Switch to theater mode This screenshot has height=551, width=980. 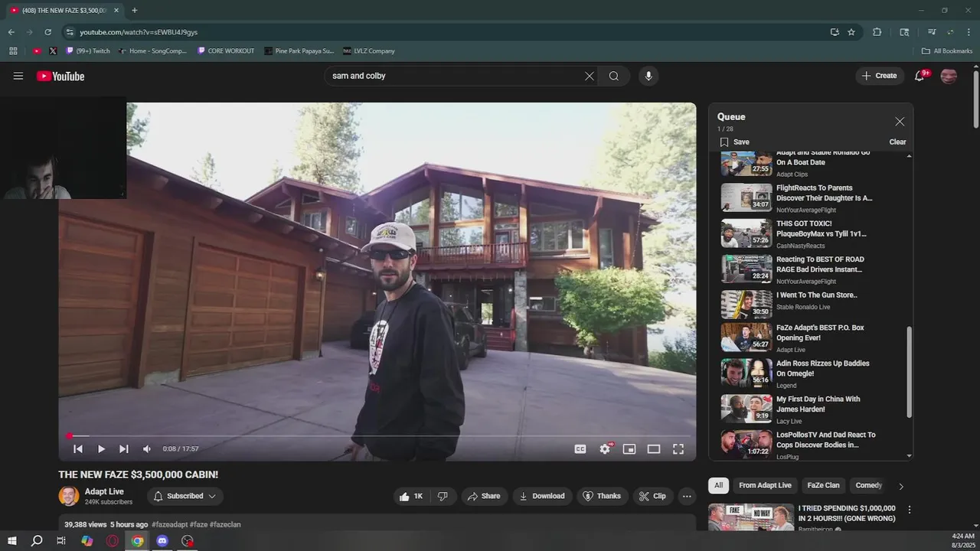click(654, 449)
